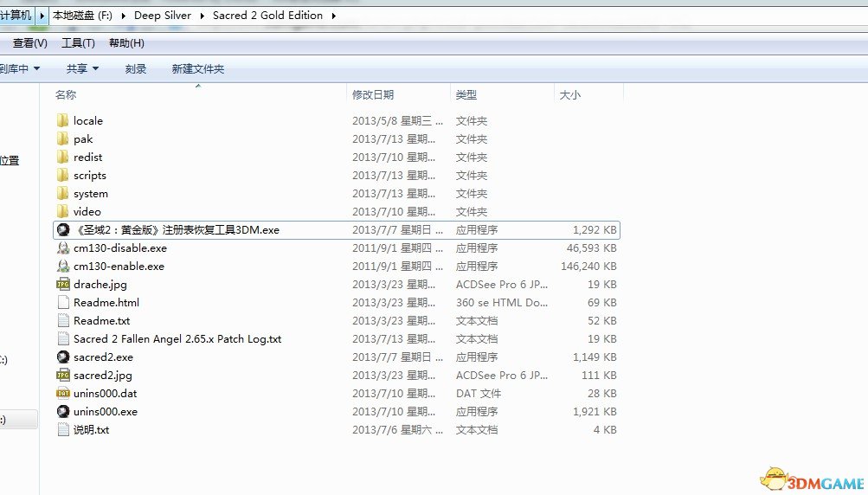This screenshot has height=495, width=868.
Task: Select Sacred 2 Fallen Angel 2.65.x Patch Log.txt
Action: pyautogui.click(x=177, y=339)
